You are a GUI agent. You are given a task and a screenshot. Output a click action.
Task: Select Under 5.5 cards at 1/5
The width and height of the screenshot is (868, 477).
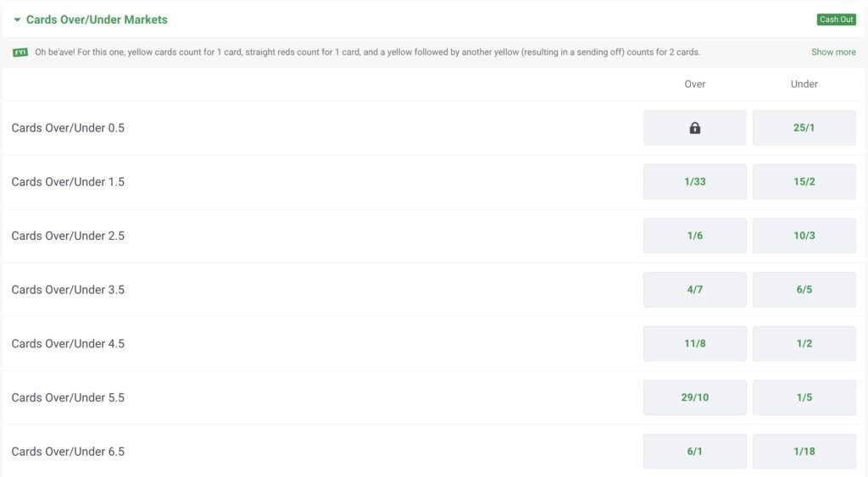click(804, 397)
